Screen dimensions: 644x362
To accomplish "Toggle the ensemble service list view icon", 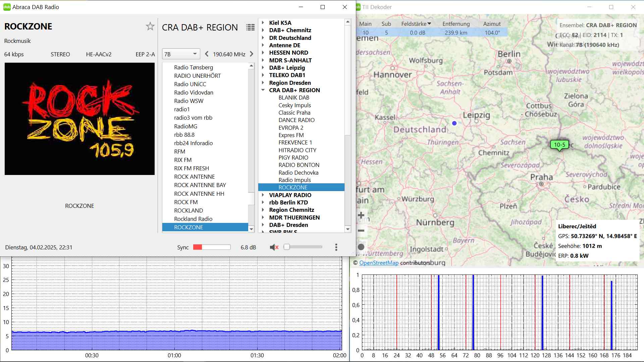I will point(250,27).
